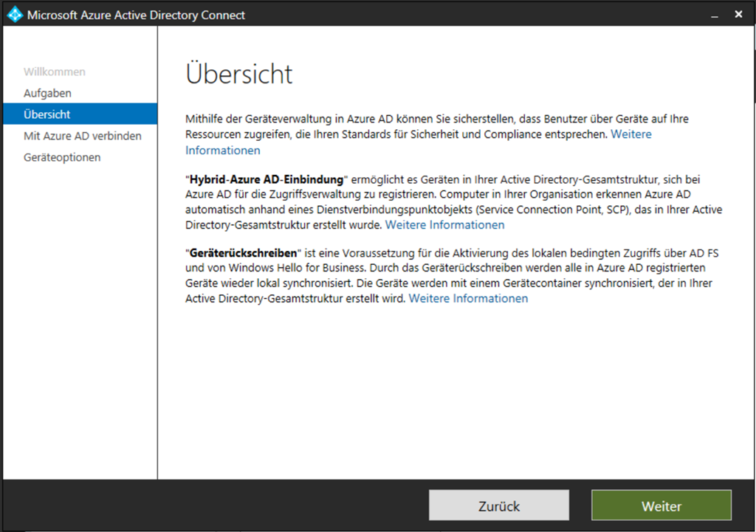This screenshot has height=532, width=756.
Task: Jump to the Geräteoptionen step
Action: pyautogui.click(x=62, y=157)
